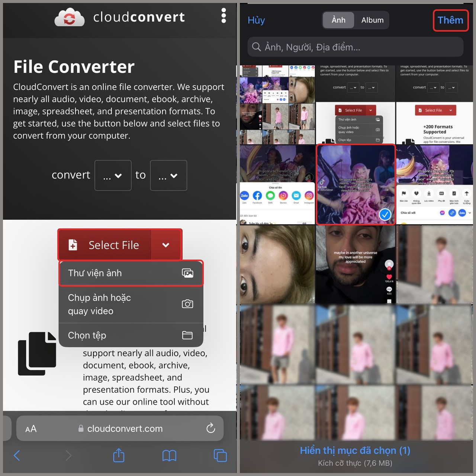Viewport: 476px width, 476px height.
Task: Select thumbnail captioned maybe in another universe
Action: pos(356,264)
